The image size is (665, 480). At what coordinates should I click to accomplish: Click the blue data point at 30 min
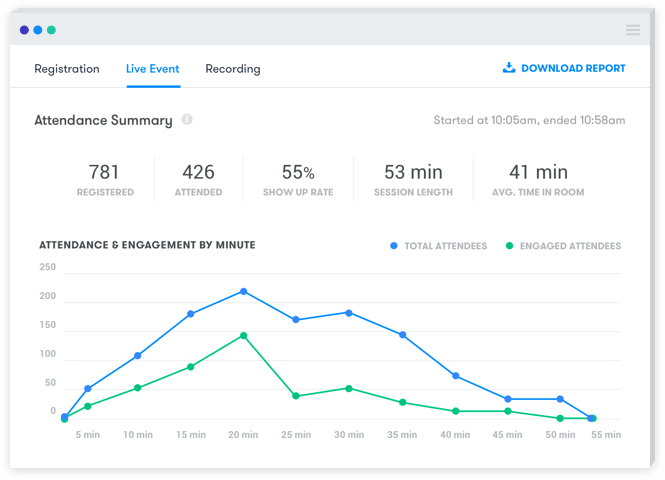coord(349,313)
